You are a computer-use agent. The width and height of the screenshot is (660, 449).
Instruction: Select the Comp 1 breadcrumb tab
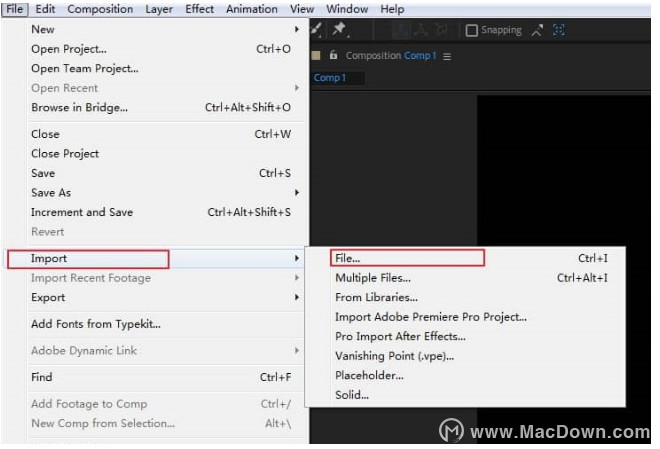pyautogui.click(x=330, y=78)
